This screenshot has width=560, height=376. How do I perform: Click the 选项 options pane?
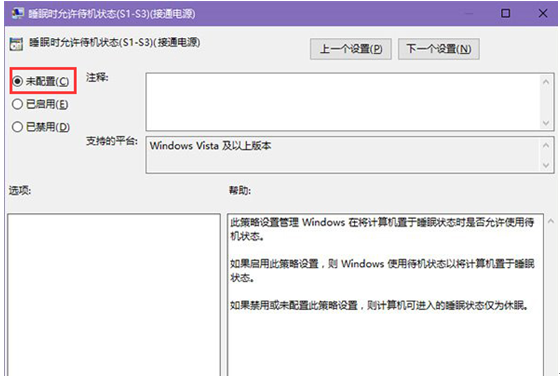pyautogui.click(x=114, y=295)
